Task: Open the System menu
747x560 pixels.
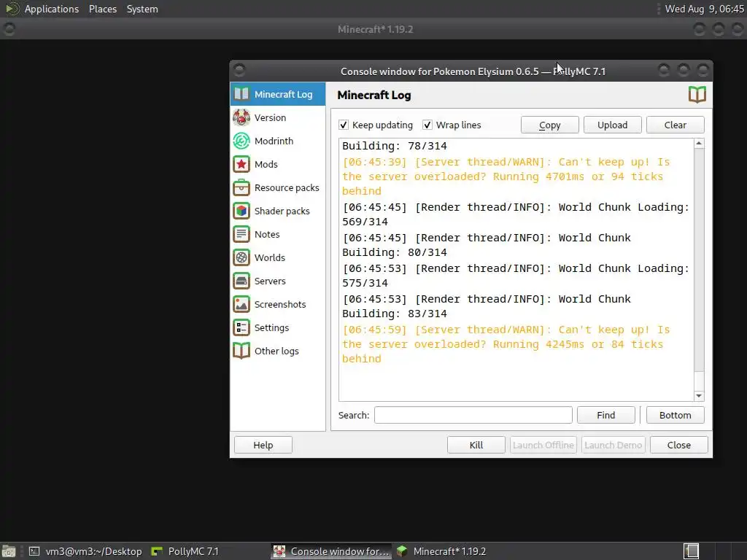Action: 142,9
